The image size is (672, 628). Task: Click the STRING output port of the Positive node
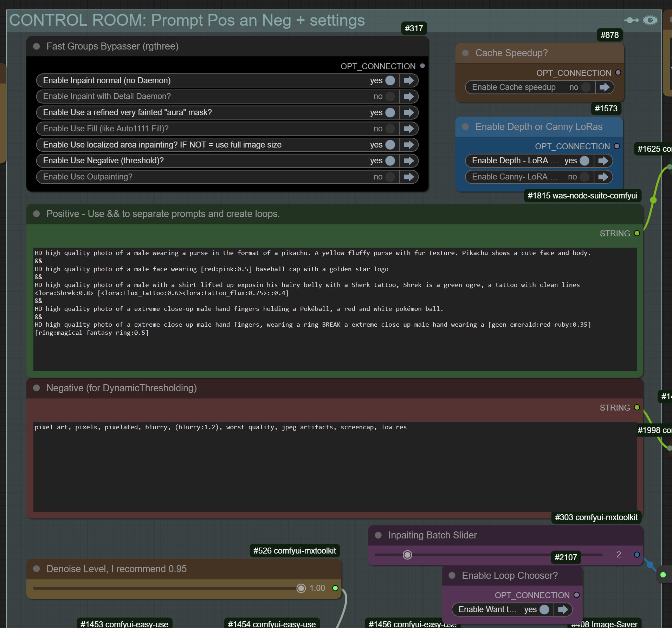pos(637,233)
